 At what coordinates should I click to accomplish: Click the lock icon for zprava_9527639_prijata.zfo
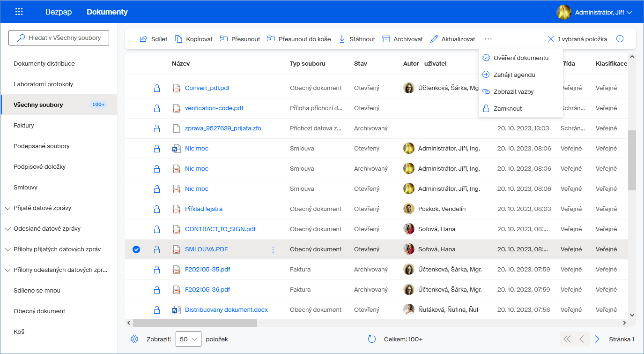point(157,128)
